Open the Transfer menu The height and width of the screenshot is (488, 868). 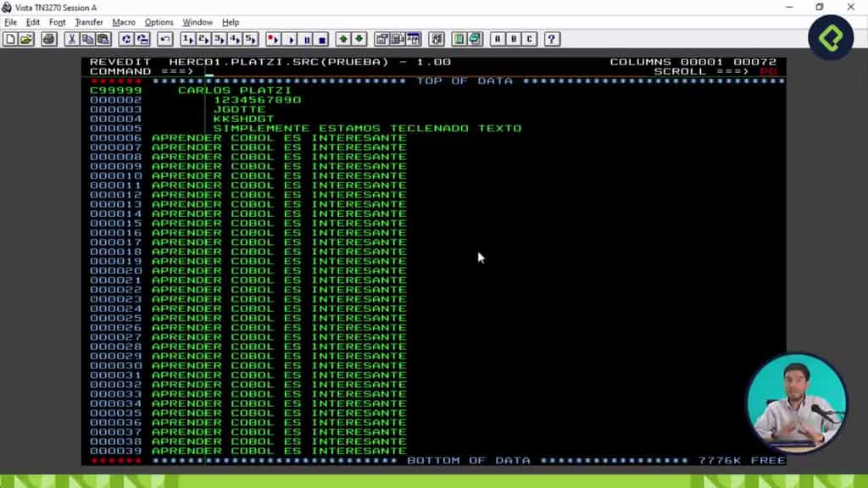88,22
